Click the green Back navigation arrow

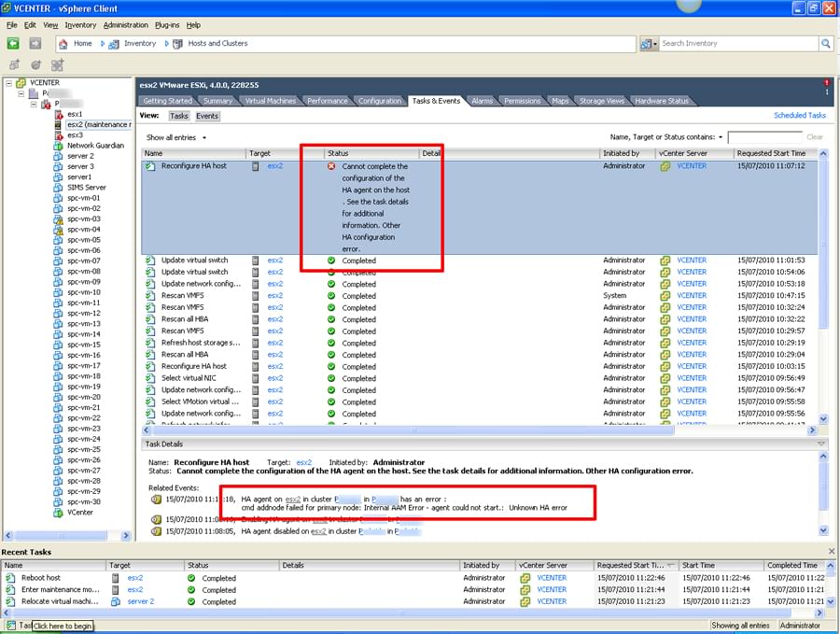pyautogui.click(x=13, y=44)
